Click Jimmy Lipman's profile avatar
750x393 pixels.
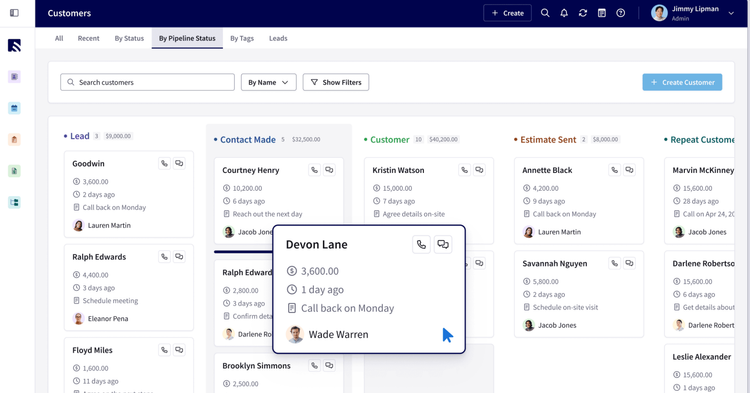(659, 13)
